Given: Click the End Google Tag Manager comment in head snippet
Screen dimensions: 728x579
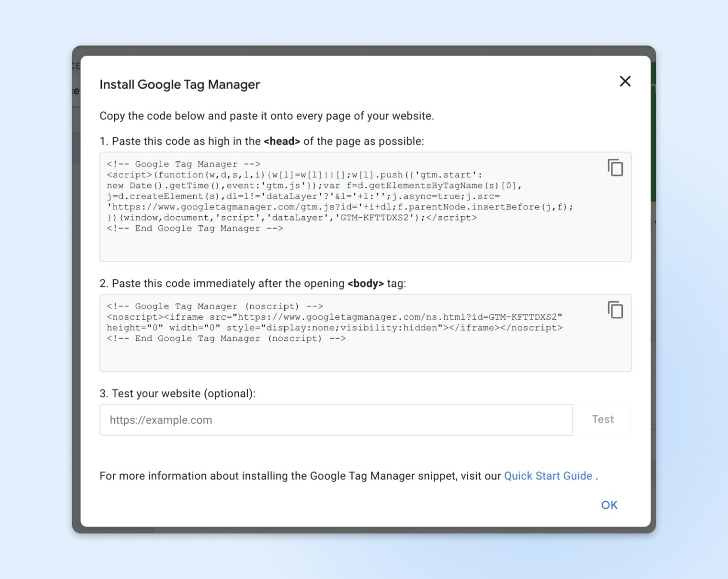Looking at the screenshot, I should [x=195, y=229].
